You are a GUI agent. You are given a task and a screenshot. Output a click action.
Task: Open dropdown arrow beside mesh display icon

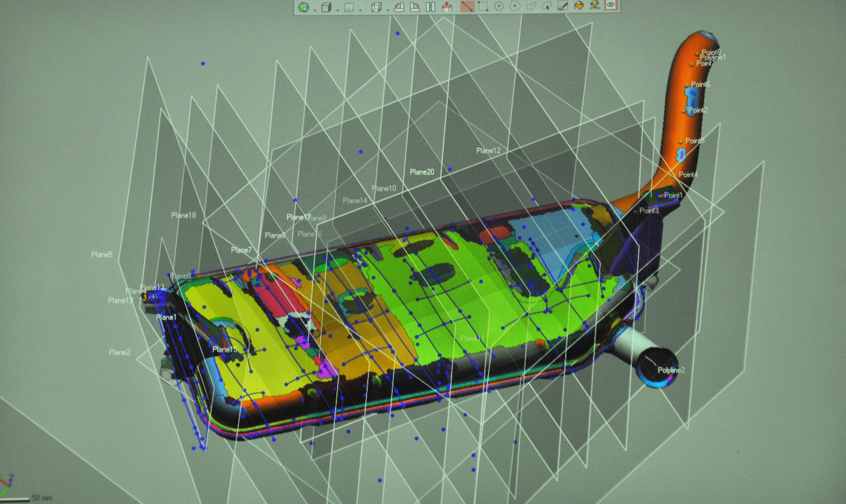click(x=315, y=10)
